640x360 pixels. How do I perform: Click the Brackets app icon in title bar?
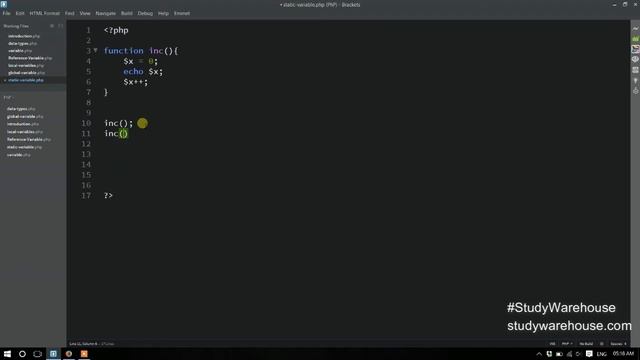click(4, 4)
